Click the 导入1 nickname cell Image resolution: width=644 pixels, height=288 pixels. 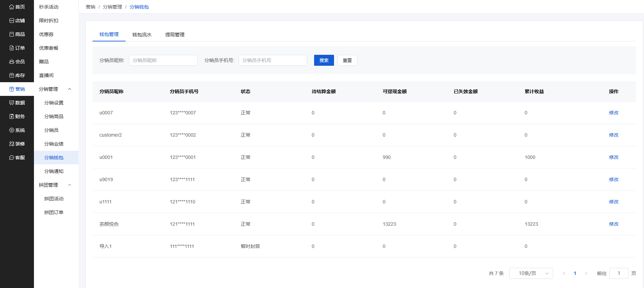106,246
